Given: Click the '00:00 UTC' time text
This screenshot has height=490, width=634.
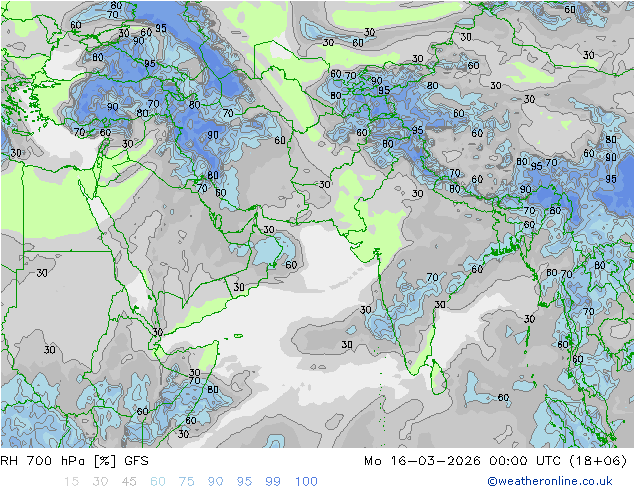Looking at the screenshot, I should click(525, 461).
